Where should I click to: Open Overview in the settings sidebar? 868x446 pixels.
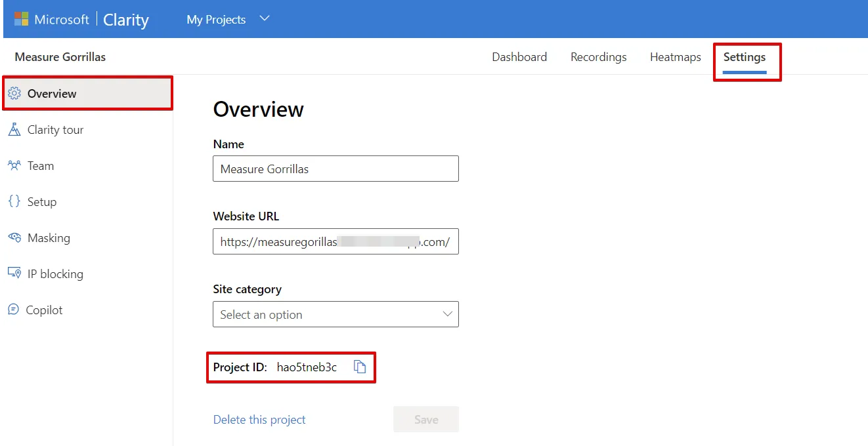[x=87, y=93]
